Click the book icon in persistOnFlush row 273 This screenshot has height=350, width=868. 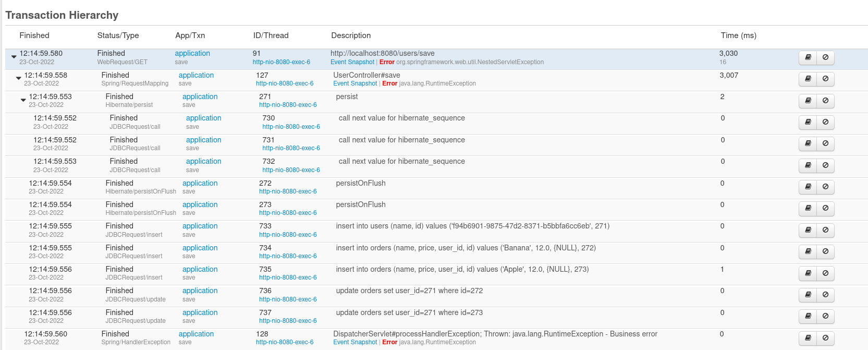[x=808, y=209]
